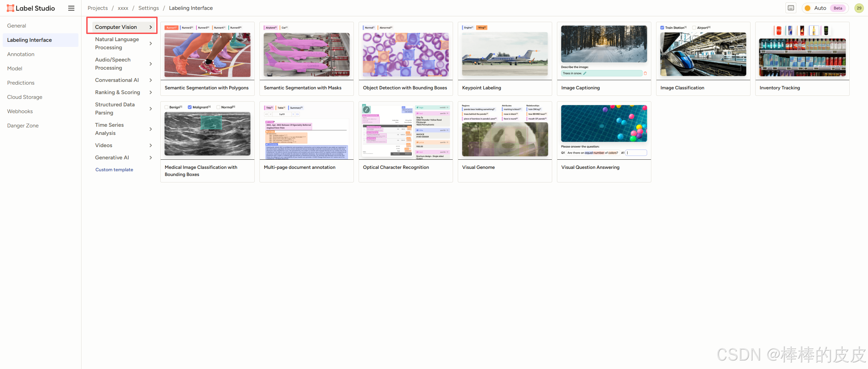Click the orange Auto status dot
The image size is (868, 369).
[808, 8]
